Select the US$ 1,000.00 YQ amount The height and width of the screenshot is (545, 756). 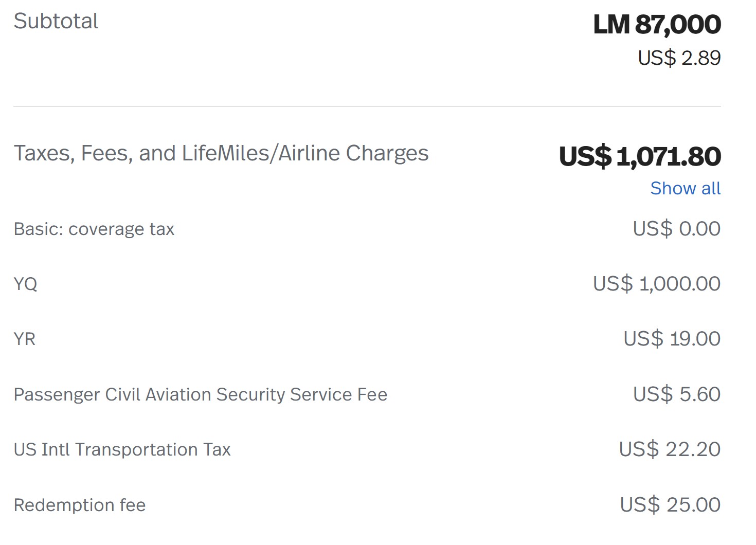click(657, 284)
